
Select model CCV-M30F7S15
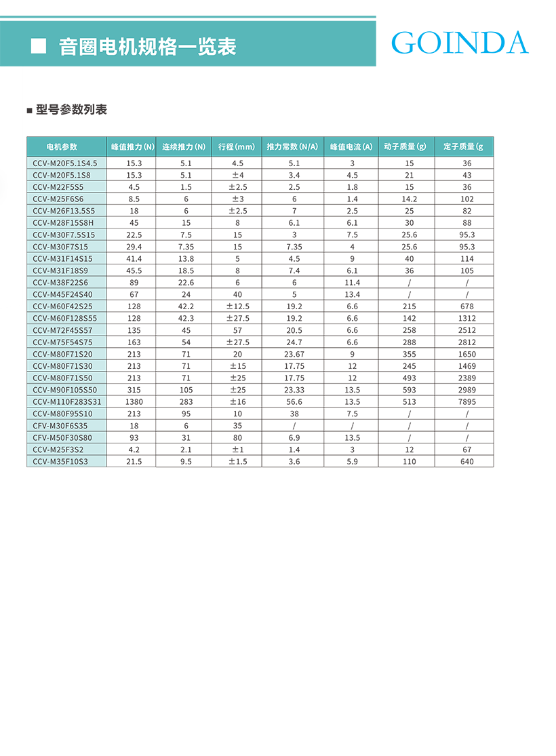click(60, 247)
